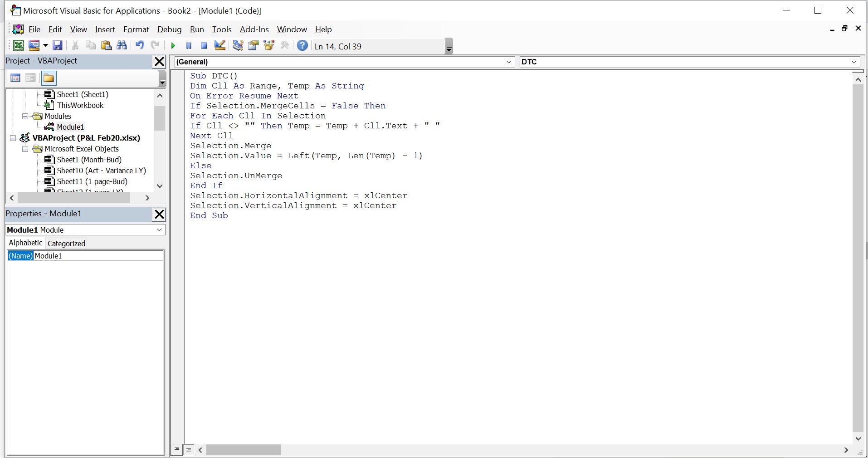Click the code horizontal scrollbar thumb
The image size is (868, 458).
coord(244,450)
